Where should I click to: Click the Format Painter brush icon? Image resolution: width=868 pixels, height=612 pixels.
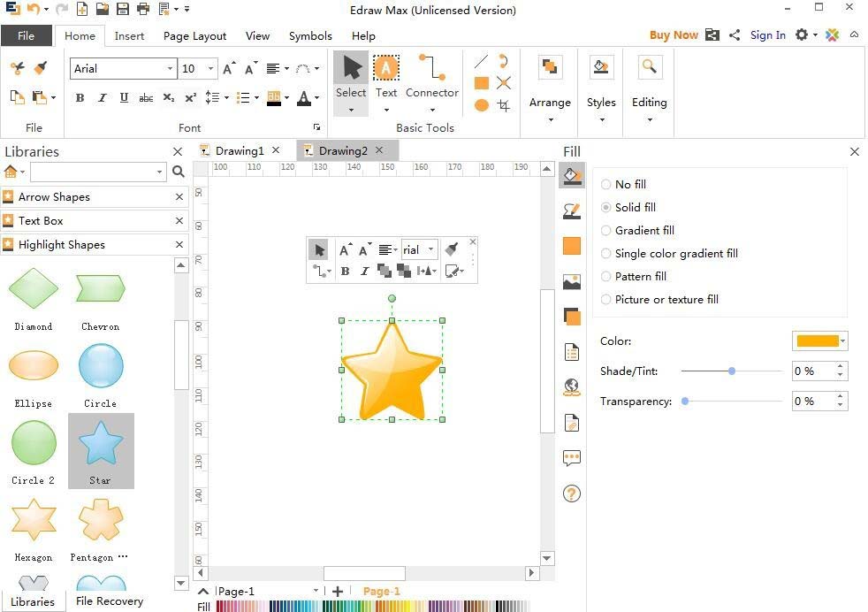click(41, 68)
